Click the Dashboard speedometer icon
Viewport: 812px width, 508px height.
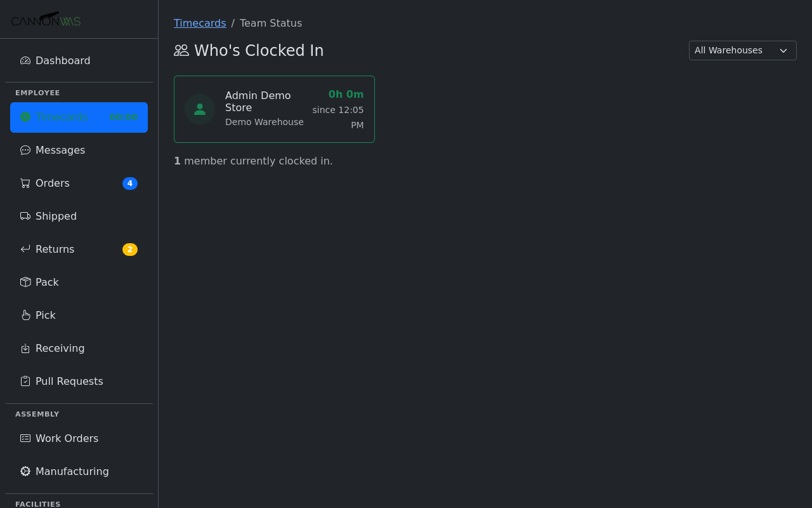point(25,60)
